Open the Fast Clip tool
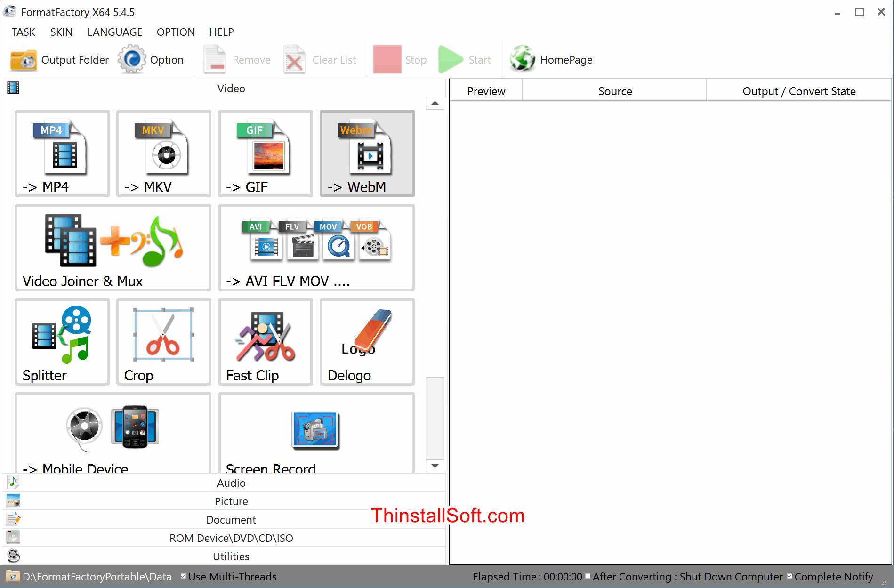This screenshot has height=588, width=894. coord(266,342)
